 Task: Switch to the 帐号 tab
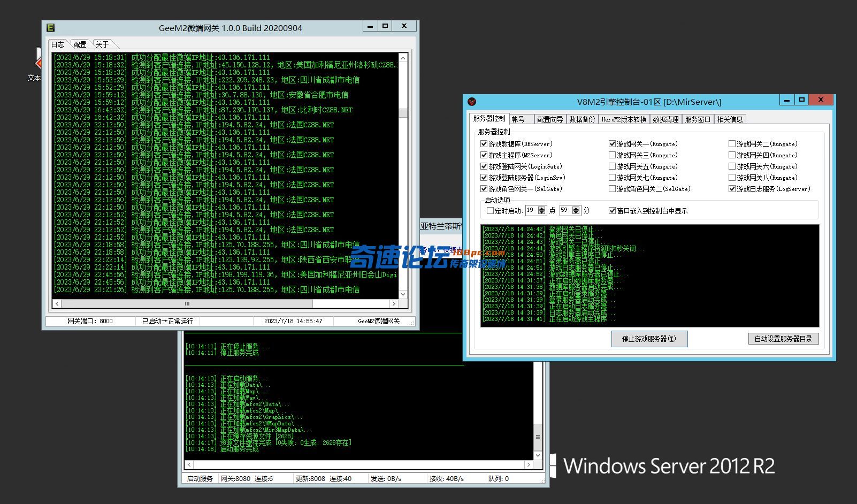click(521, 119)
